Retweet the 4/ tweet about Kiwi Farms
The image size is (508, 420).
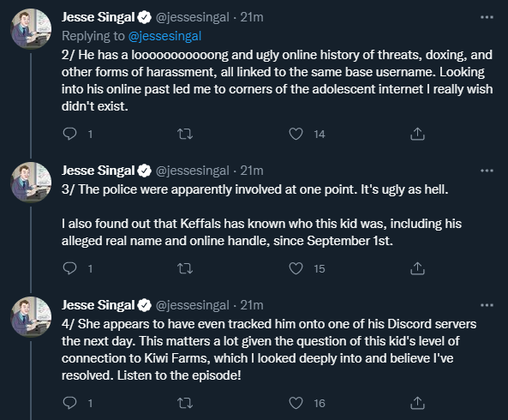coord(185,403)
